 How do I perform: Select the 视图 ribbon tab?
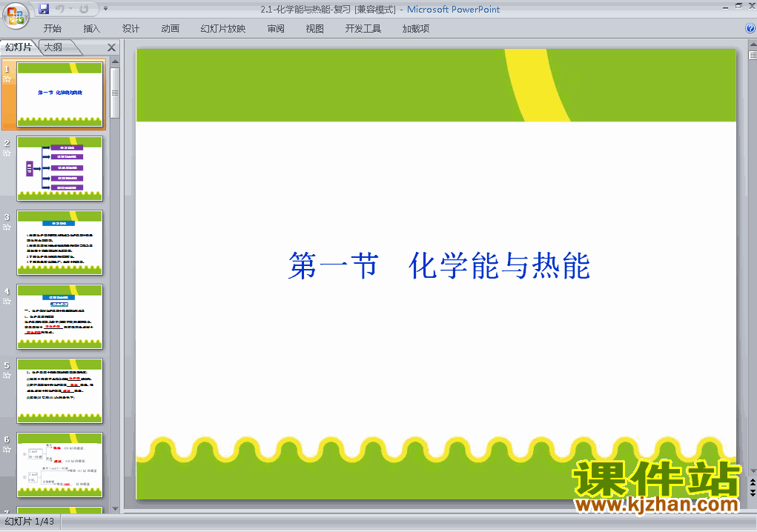coord(315,28)
